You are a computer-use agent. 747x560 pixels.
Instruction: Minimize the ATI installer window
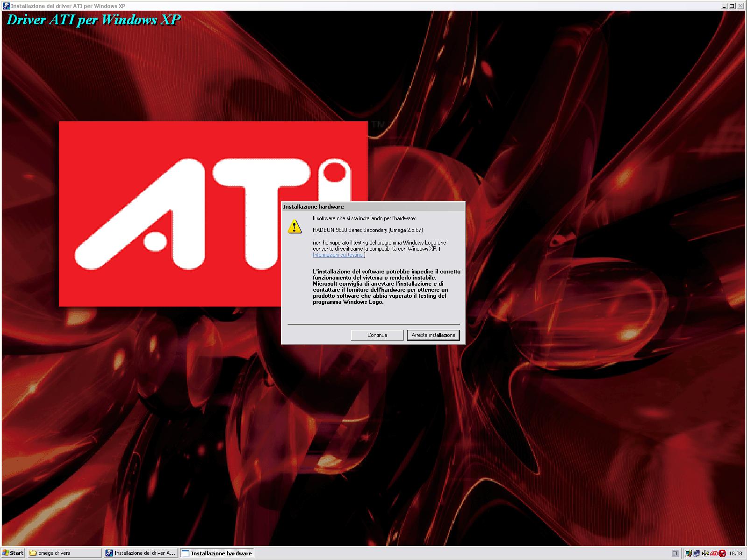[725, 6]
